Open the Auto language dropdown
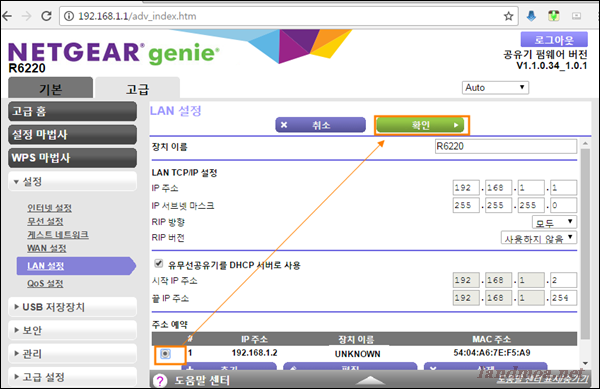This screenshot has height=389, width=600. click(x=495, y=88)
